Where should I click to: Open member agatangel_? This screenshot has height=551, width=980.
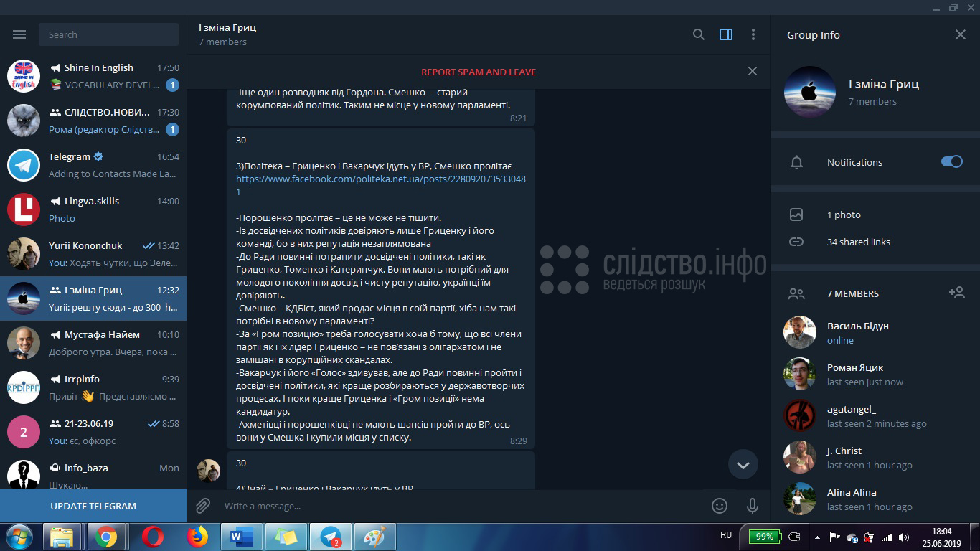[x=875, y=415]
